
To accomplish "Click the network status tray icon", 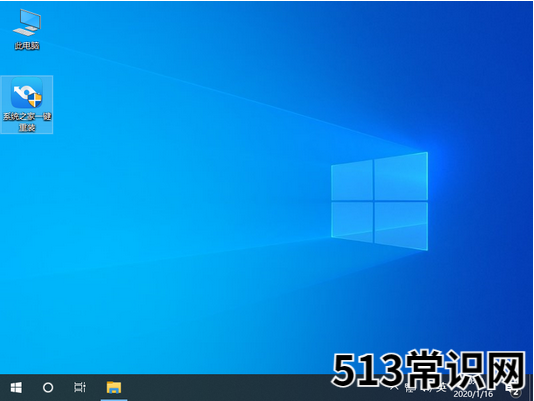I will point(409,388).
